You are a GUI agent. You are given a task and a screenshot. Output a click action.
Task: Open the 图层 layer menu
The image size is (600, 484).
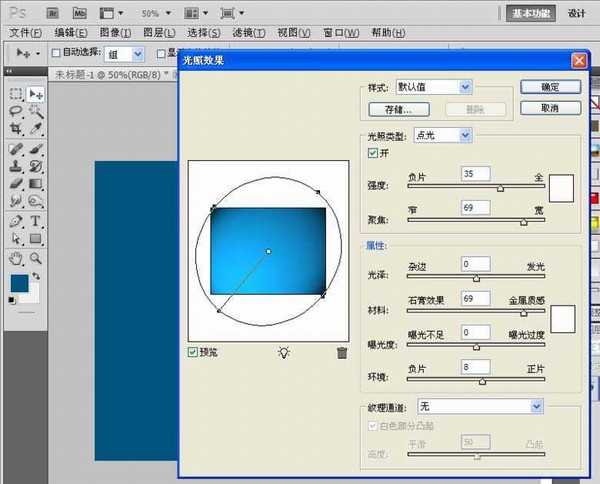coord(154,32)
